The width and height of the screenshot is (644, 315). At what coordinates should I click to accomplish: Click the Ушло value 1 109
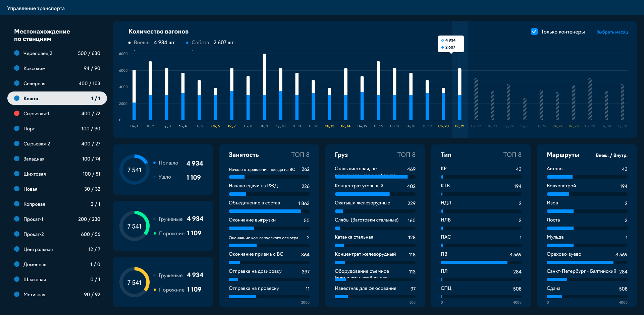pos(194,177)
